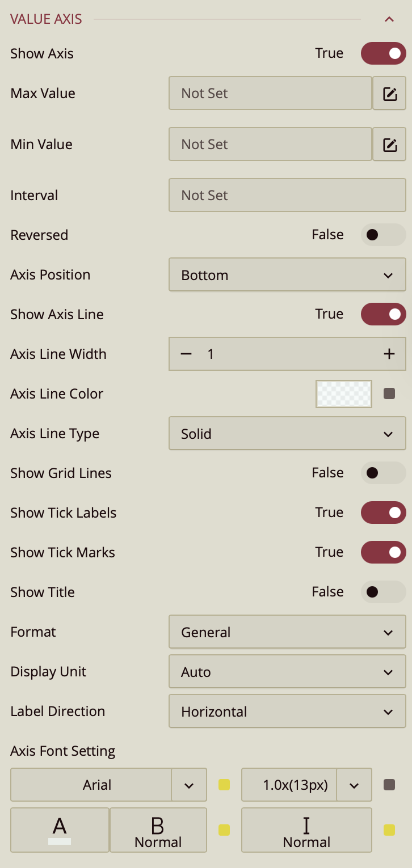This screenshot has height=868, width=412.
Task: Decrease Axis Line Width with minus icon
Action: pyautogui.click(x=186, y=354)
